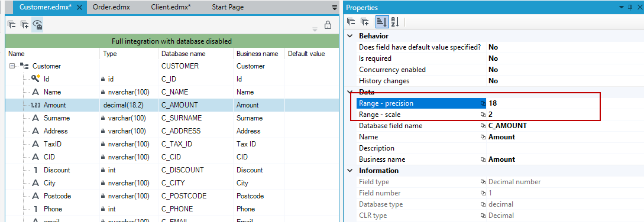644x222 pixels.
Task: Sort the grid by the Name column header
Action: [x=53, y=54]
